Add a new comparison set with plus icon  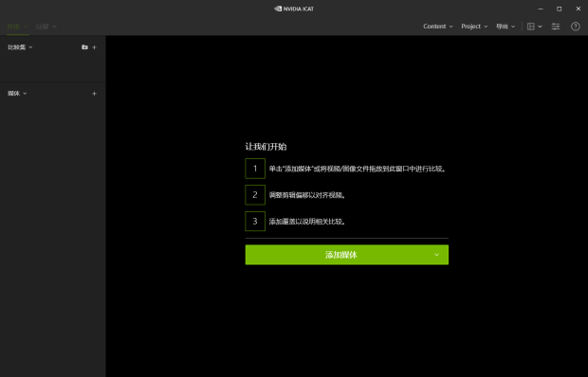[x=94, y=47]
